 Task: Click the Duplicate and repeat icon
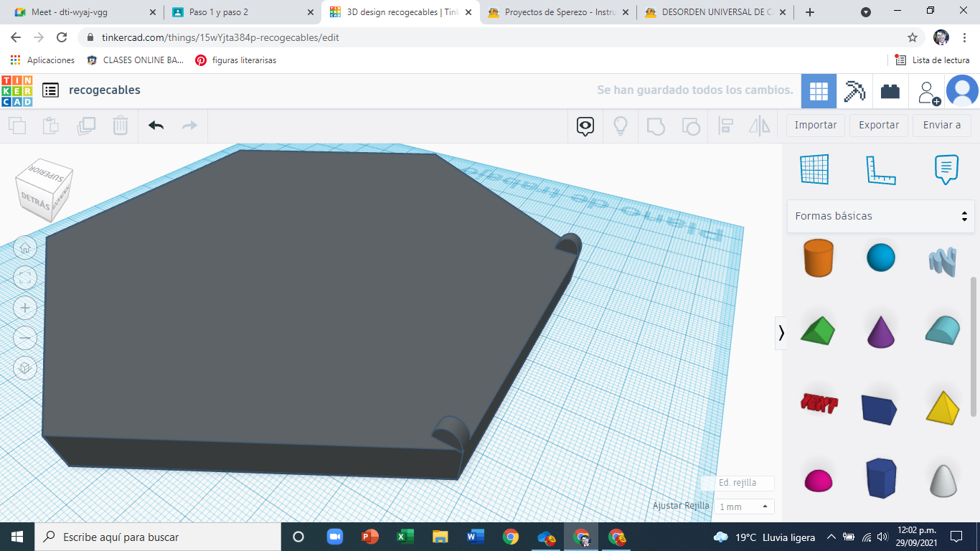(86, 126)
